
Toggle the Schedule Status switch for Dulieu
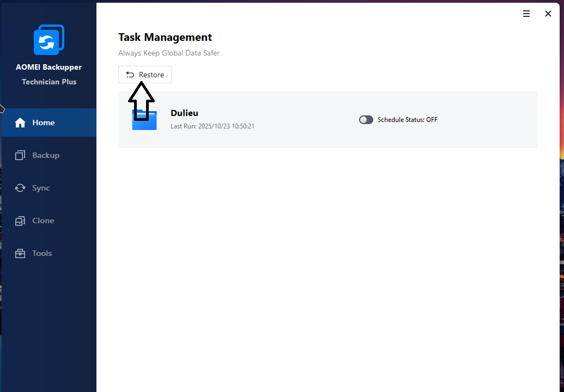[x=366, y=120]
